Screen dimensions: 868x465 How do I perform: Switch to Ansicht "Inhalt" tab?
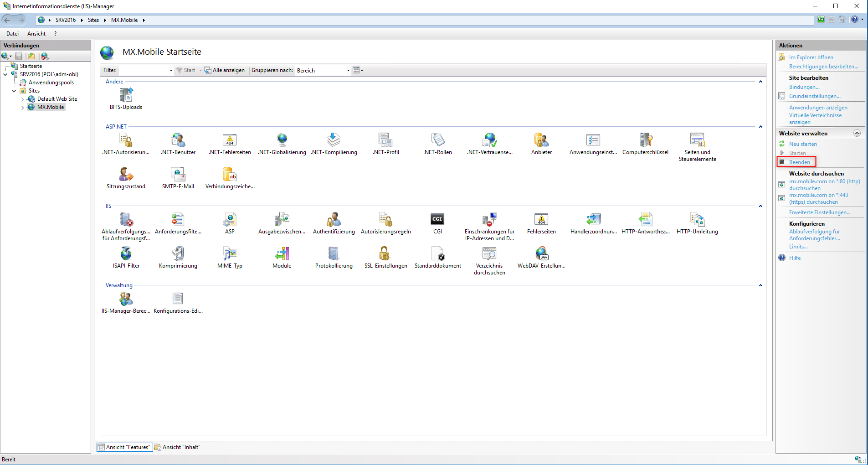(178, 447)
